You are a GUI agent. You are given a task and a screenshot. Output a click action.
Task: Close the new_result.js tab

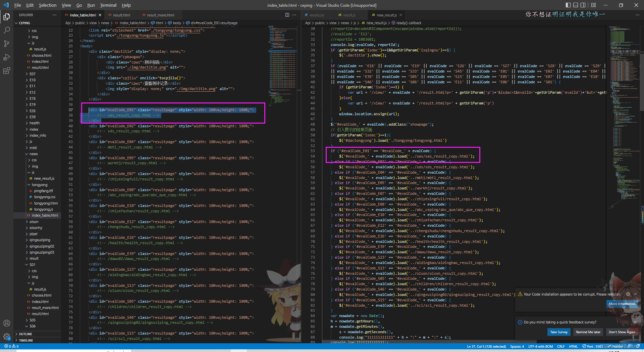401,15
